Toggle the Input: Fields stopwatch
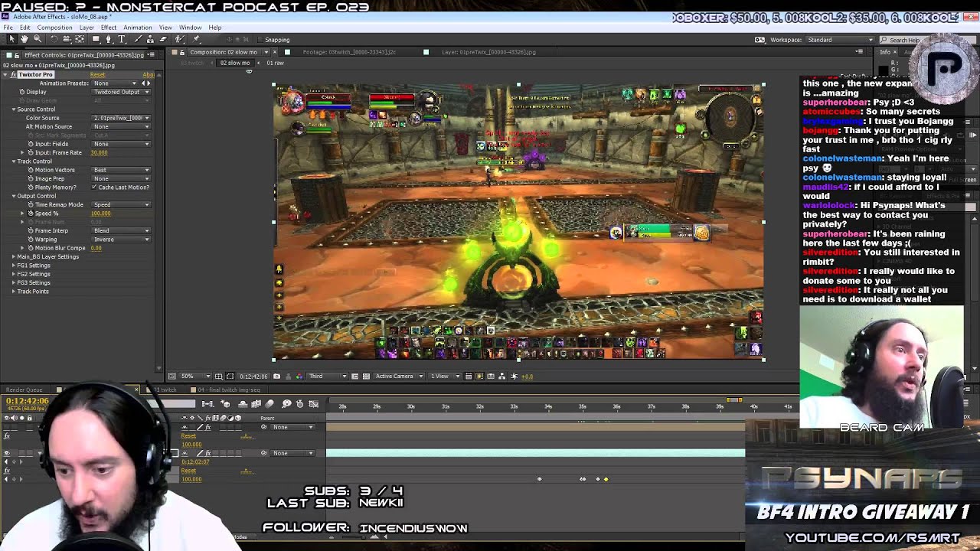The width and height of the screenshot is (980, 551). pyautogui.click(x=31, y=144)
